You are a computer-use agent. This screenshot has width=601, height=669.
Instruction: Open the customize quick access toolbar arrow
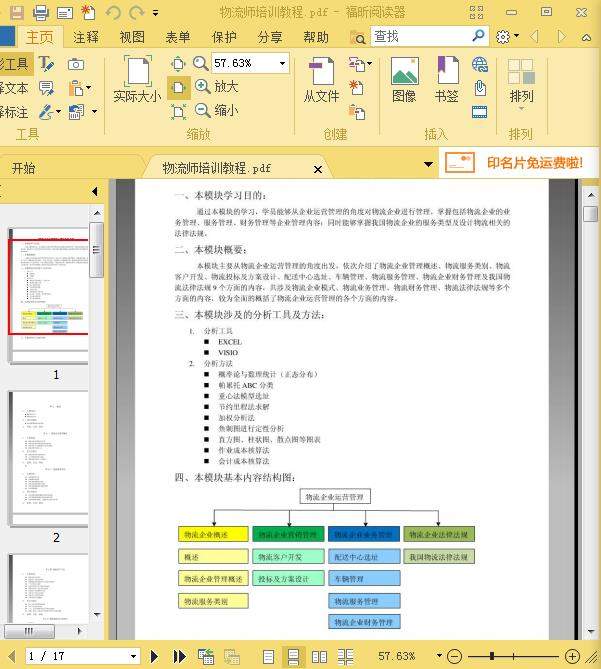[156, 13]
